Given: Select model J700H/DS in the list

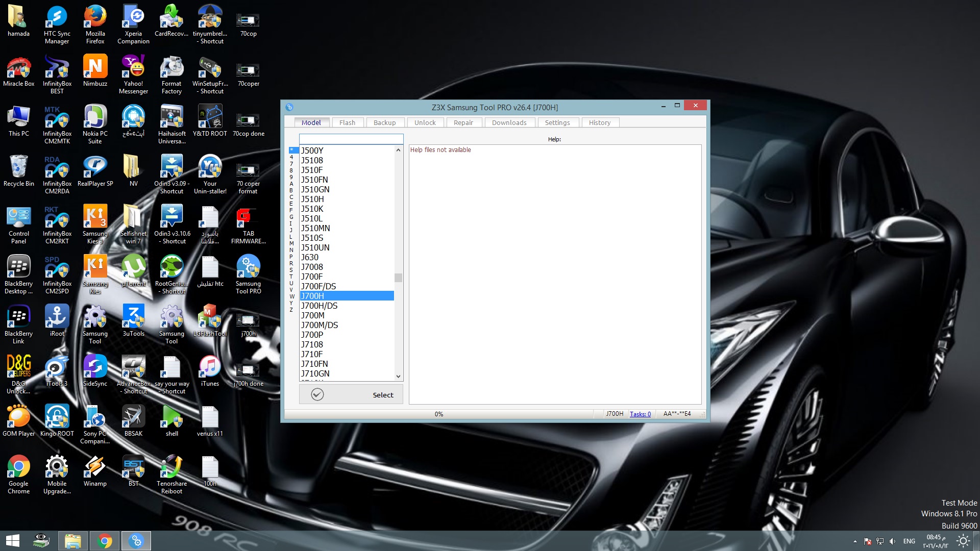Looking at the screenshot, I should point(347,306).
